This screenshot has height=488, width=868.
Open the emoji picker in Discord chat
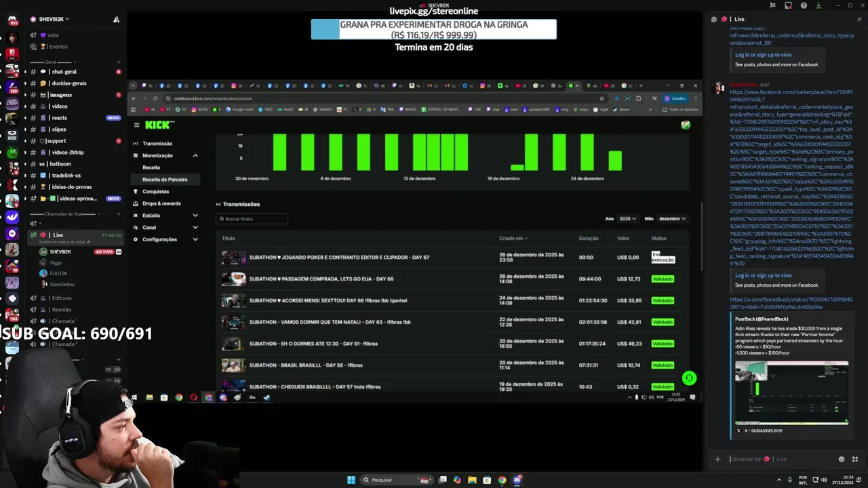pos(842,459)
